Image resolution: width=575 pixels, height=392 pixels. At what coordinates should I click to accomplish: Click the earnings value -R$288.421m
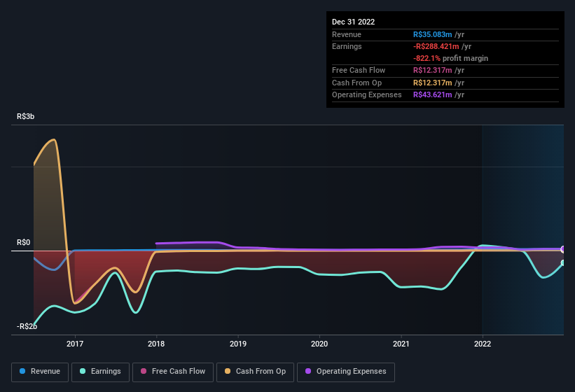click(436, 46)
